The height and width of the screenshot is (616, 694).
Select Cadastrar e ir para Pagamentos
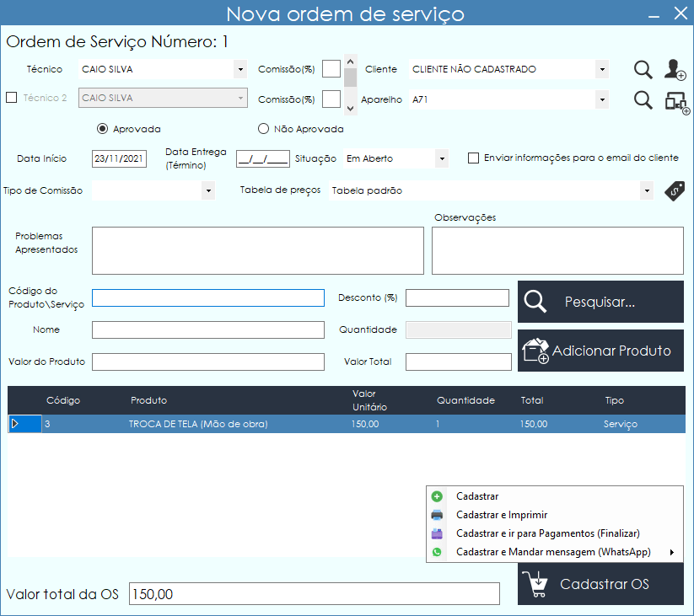tap(546, 533)
